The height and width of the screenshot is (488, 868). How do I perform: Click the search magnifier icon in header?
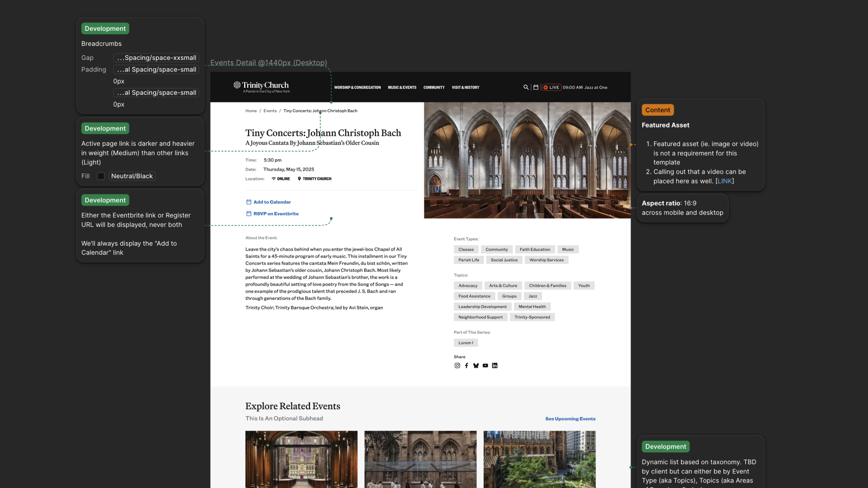point(526,87)
